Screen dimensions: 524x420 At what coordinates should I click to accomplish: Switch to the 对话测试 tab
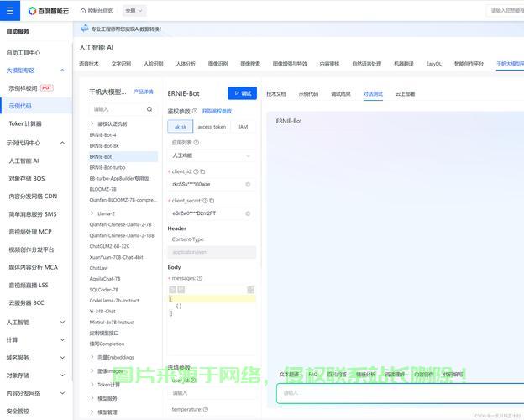(x=373, y=93)
